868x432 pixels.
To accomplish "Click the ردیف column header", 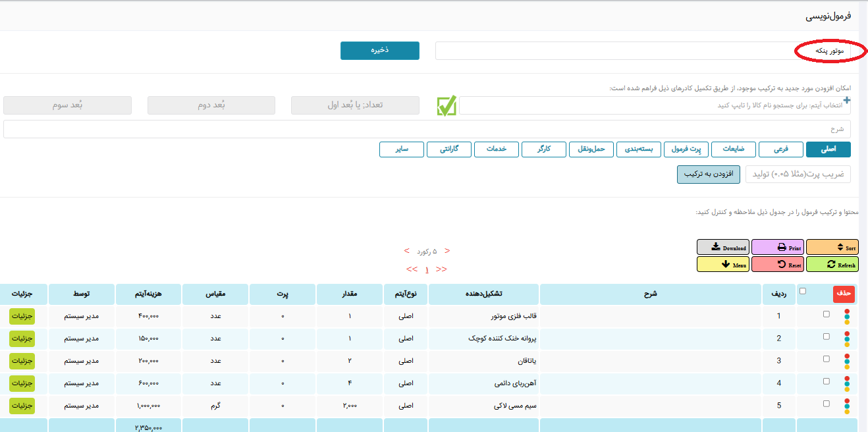I will click(x=779, y=294).
